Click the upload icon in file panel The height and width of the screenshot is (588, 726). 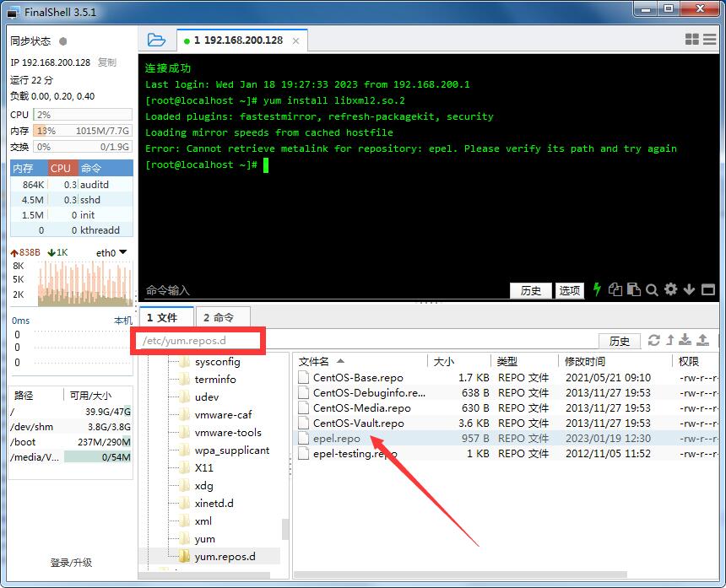[x=702, y=340]
